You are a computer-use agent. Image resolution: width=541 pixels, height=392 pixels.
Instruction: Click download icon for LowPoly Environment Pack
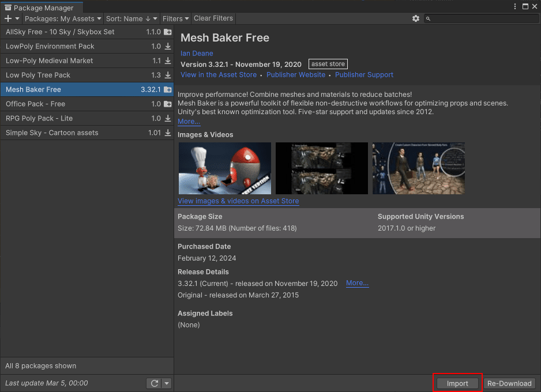tap(168, 46)
